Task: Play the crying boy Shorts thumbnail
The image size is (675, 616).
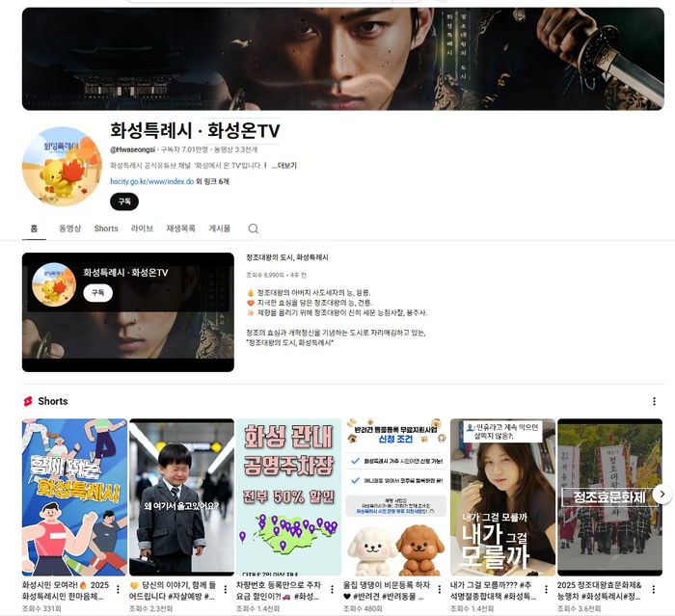Action: [x=181, y=496]
